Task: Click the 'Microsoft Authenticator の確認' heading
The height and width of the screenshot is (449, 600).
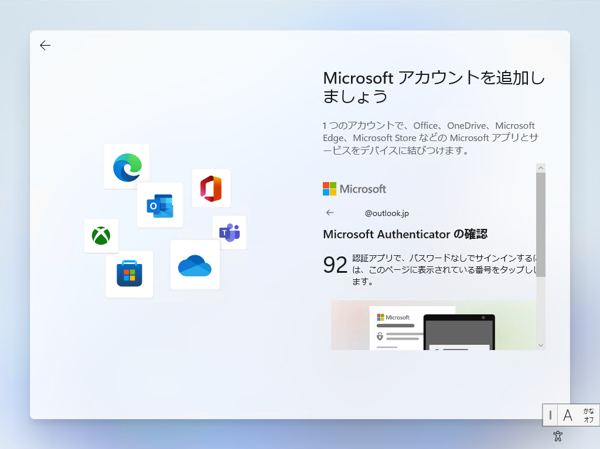Action: pos(405,234)
